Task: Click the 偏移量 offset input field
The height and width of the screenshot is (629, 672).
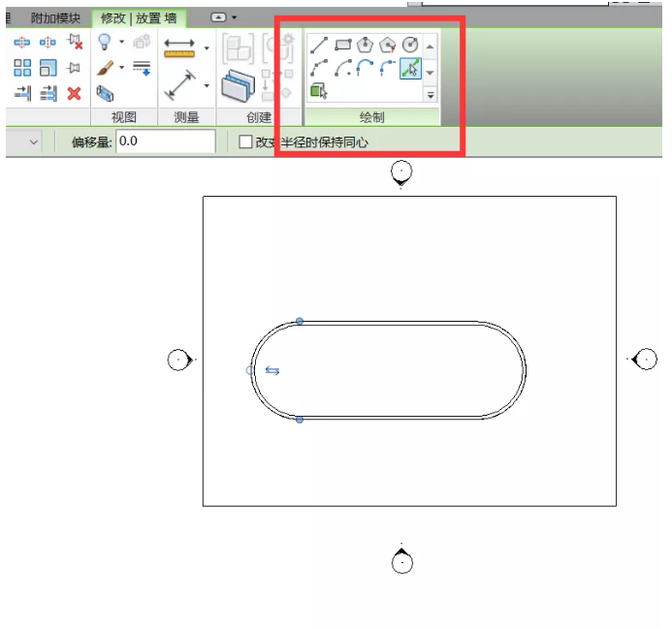Action: (x=166, y=141)
